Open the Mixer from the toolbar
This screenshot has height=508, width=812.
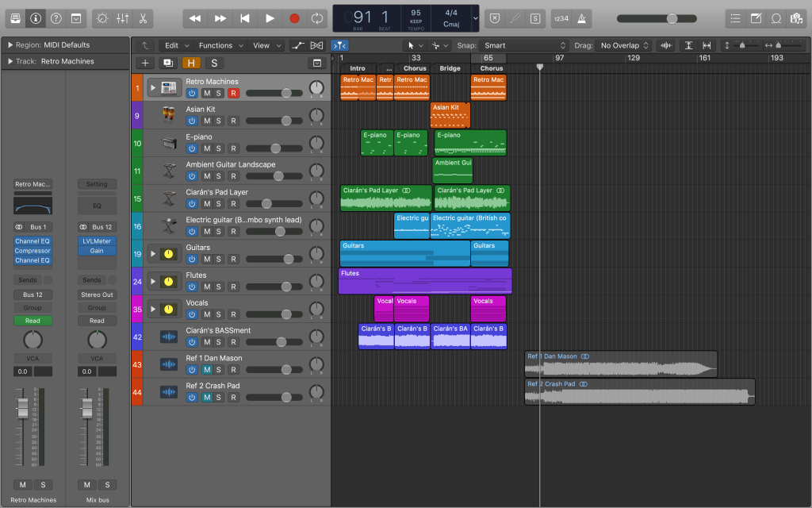click(122, 17)
